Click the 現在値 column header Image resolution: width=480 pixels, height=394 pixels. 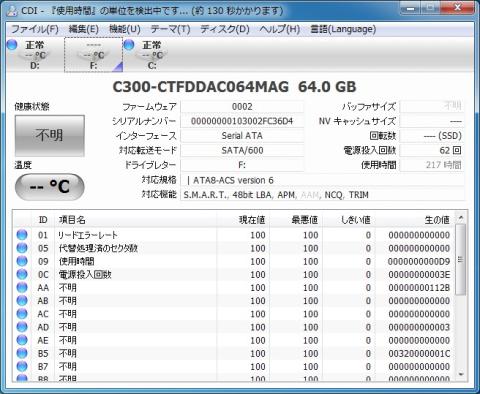tap(243, 220)
